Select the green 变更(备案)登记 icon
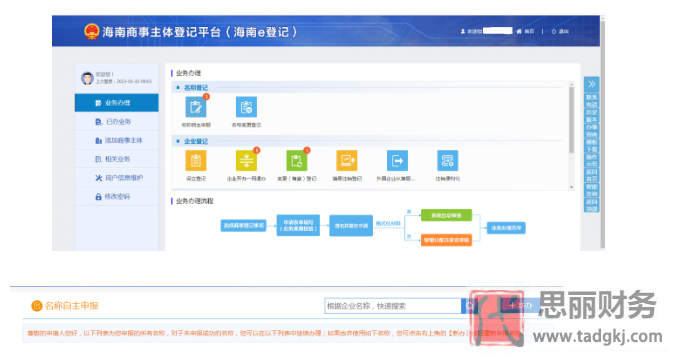 click(297, 161)
